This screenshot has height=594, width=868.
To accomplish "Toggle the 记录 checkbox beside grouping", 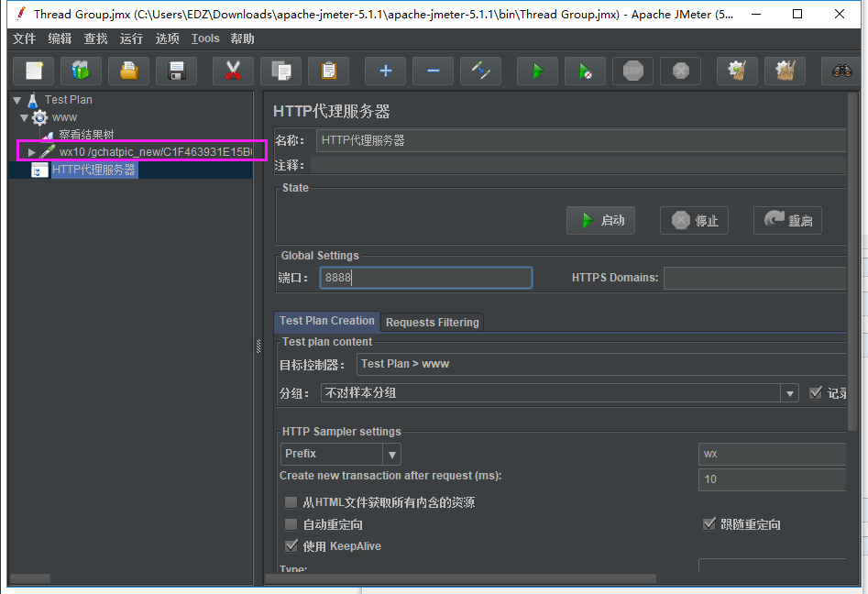I will click(816, 392).
